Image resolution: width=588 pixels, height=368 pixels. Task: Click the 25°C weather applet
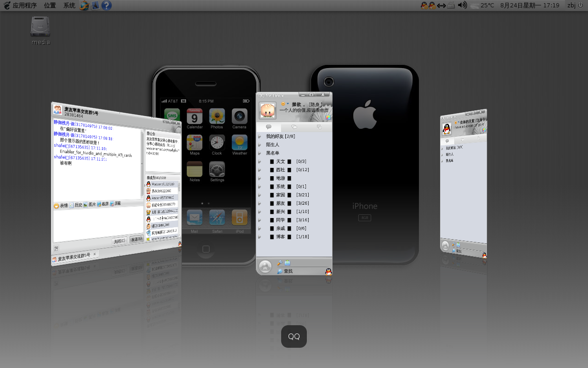(x=482, y=6)
